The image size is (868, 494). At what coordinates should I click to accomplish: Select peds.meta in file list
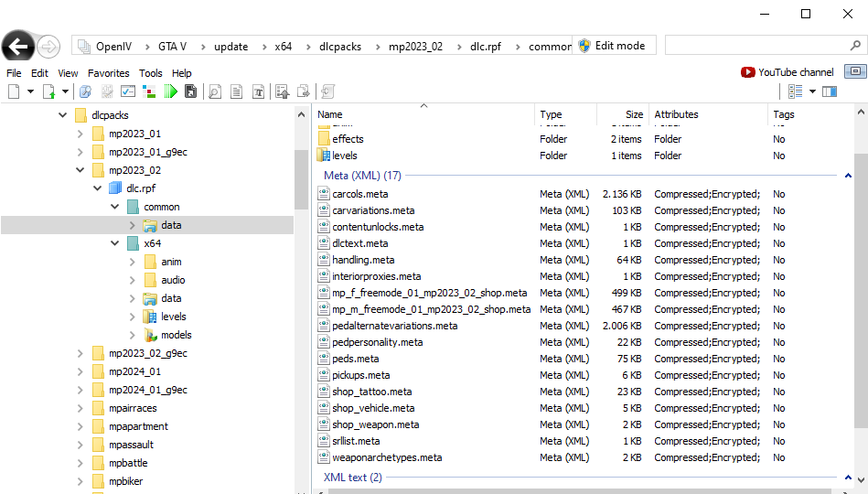[x=356, y=359]
